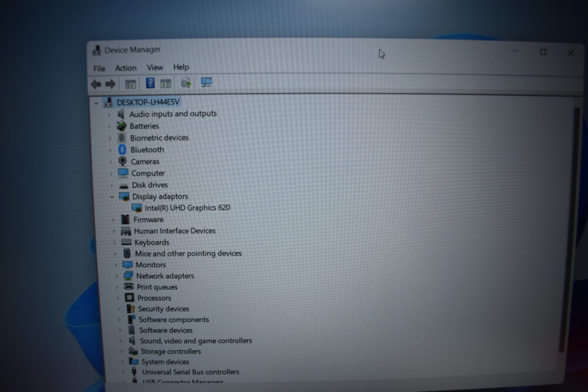588x392 pixels.
Task: Expand the Network adapters chevron
Action: point(116,277)
